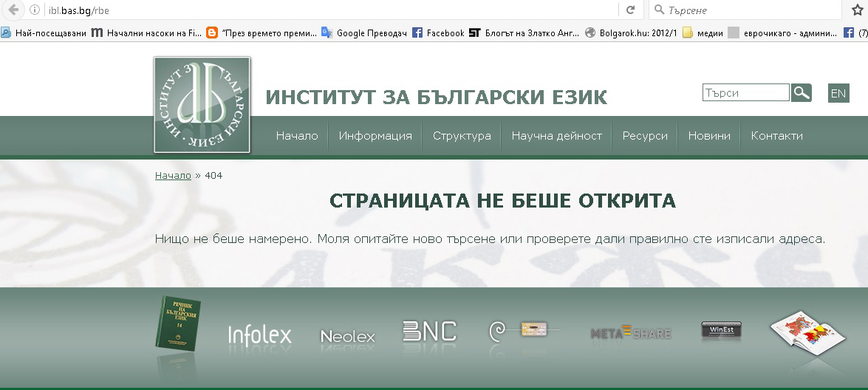Open the Neolex resource logo
The height and width of the screenshot is (390, 868).
(347, 336)
